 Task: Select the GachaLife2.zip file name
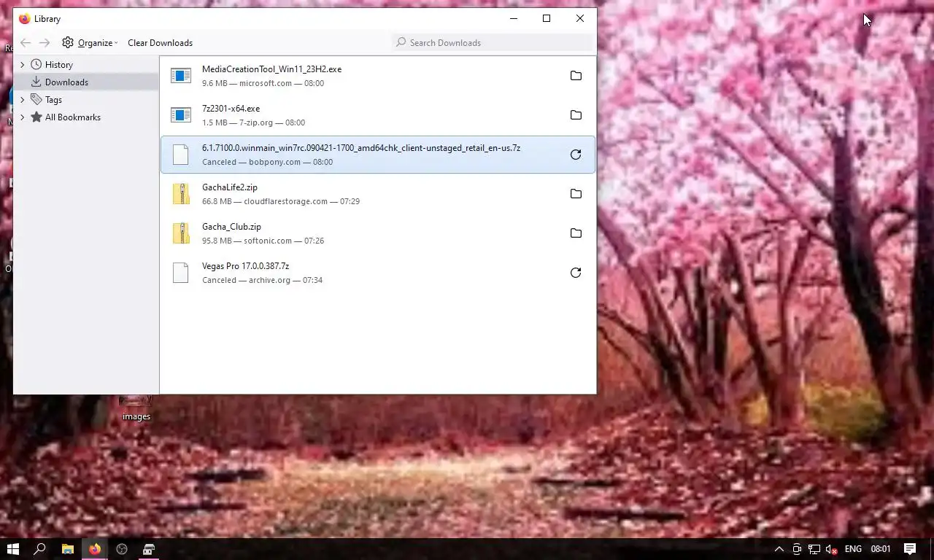(230, 187)
